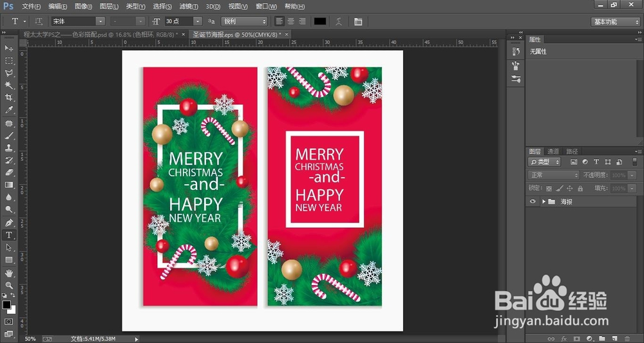The image size is (644, 343).
Task: Toggle adjustment layer filter
Action: pos(585,162)
